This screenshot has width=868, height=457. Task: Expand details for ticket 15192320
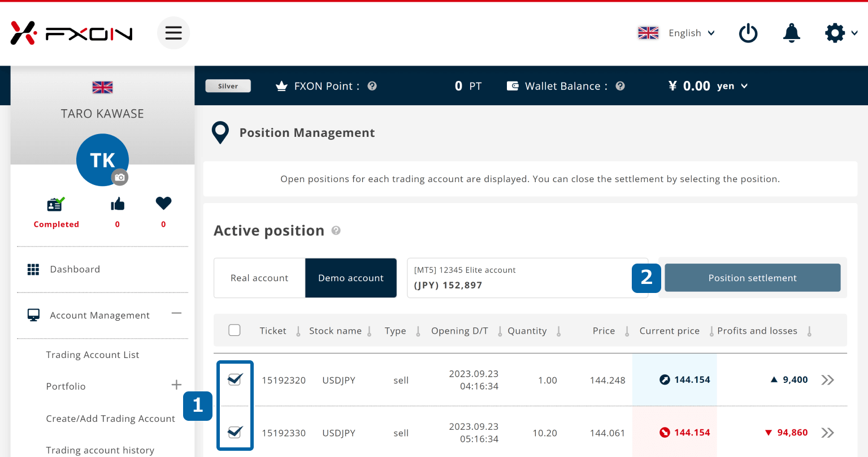coord(828,380)
